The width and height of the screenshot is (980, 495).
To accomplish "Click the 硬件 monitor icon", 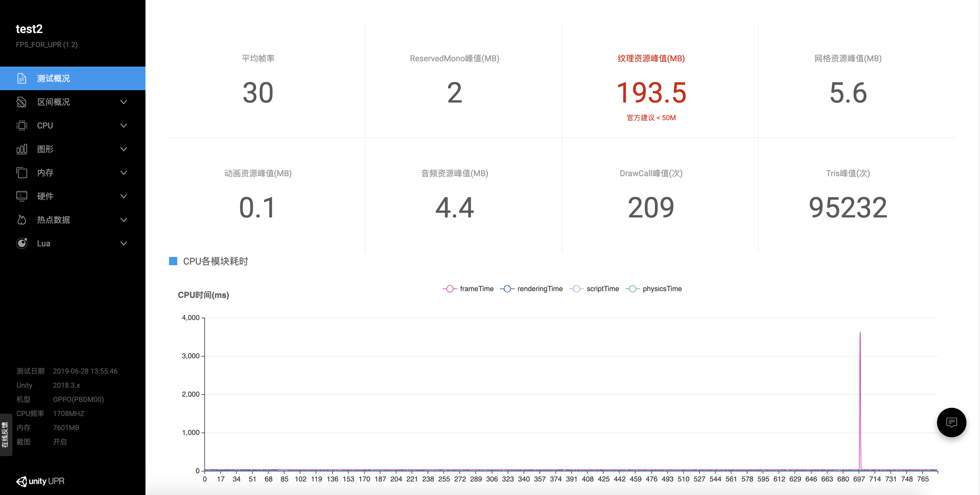I will point(22,197).
